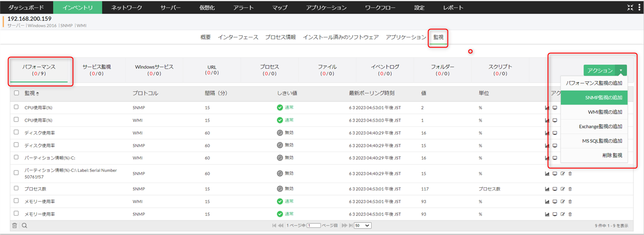Click the bulk delete trash icon in table footer
Screen dimensions: 644x235
[x=15, y=226]
